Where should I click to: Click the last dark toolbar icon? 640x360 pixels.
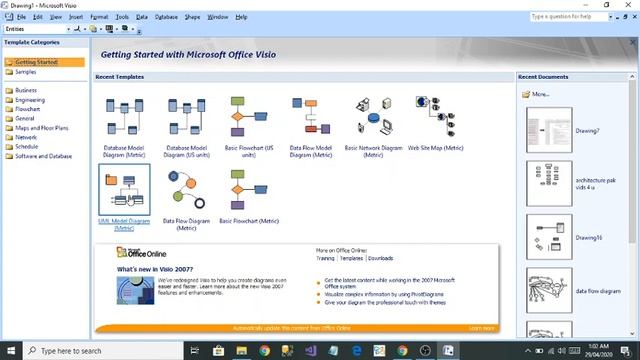coord(125,29)
